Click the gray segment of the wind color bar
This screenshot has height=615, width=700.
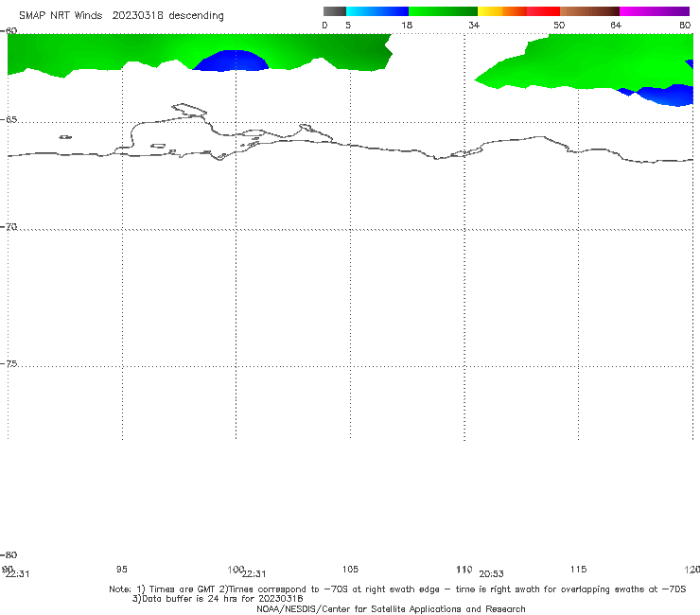[x=334, y=11]
